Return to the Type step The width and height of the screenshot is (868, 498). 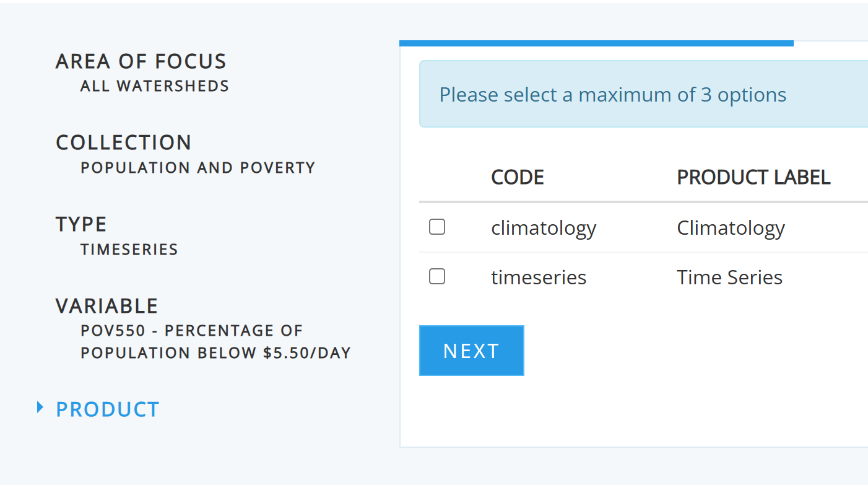click(81, 224)
